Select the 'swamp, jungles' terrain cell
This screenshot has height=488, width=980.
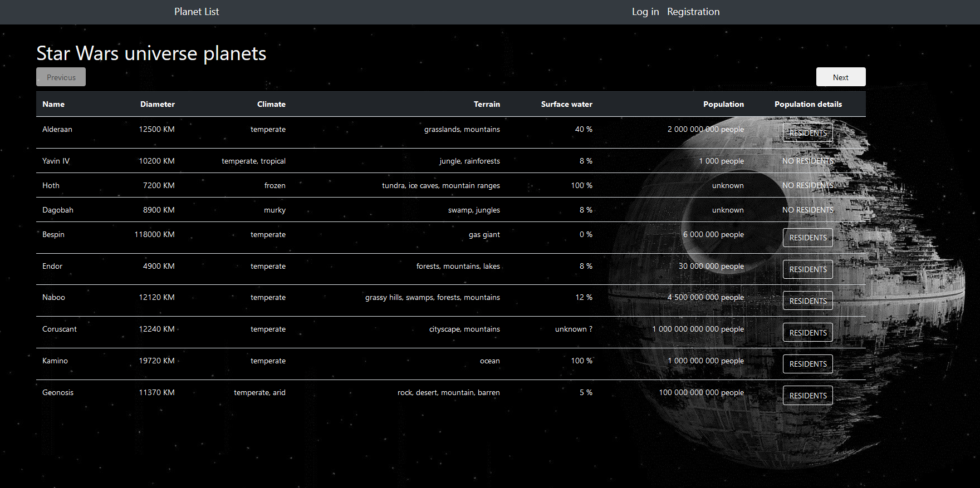pos(474,210)
